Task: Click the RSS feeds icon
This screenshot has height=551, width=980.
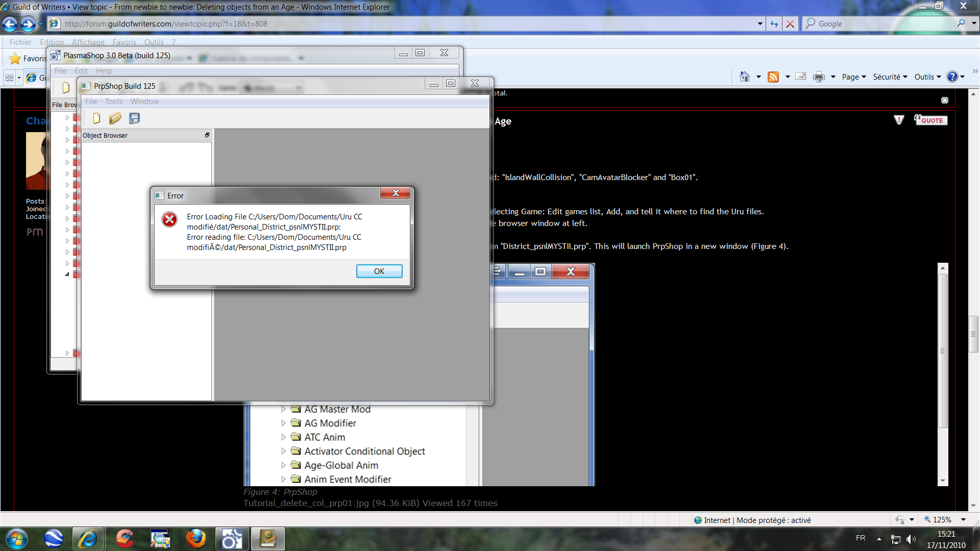Action: (773, 77)
